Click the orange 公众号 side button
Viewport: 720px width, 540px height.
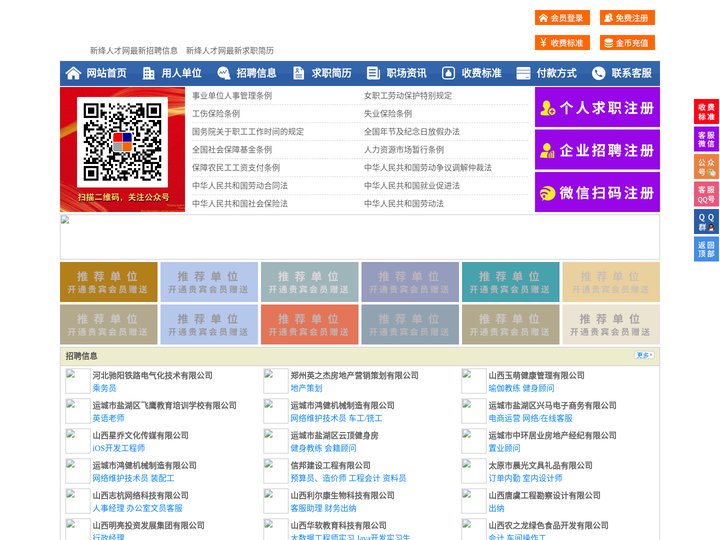coord(706,167)
